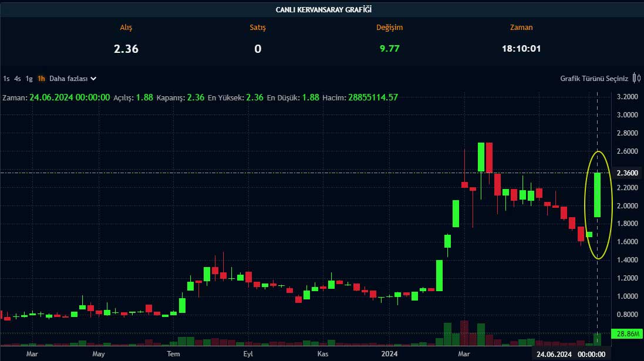The image size is (644, 361).
Task: Expand the "Daha fazlası" timeframe dropdown
Action: (73, 79)
